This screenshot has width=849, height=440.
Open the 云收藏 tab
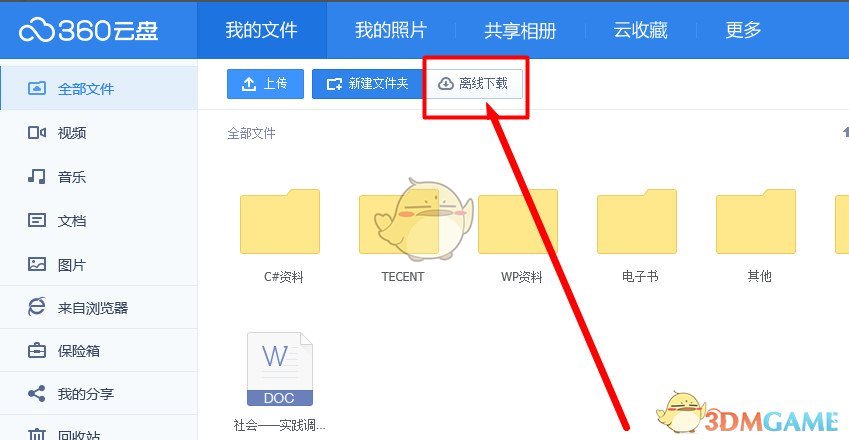(640, 30)
